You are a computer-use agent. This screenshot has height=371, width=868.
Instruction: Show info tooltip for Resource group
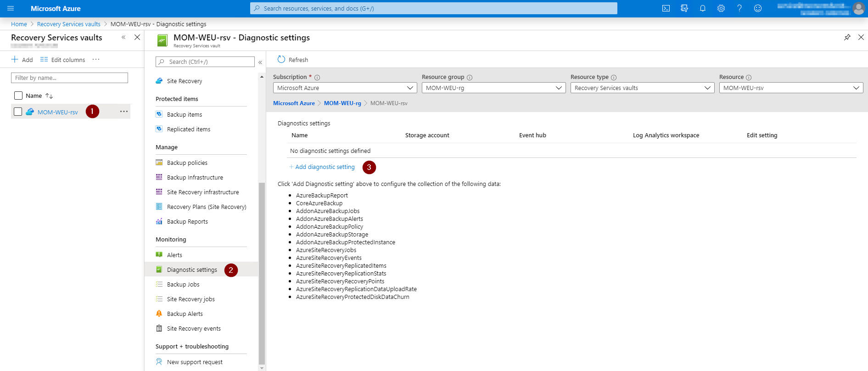pos(470,78)
